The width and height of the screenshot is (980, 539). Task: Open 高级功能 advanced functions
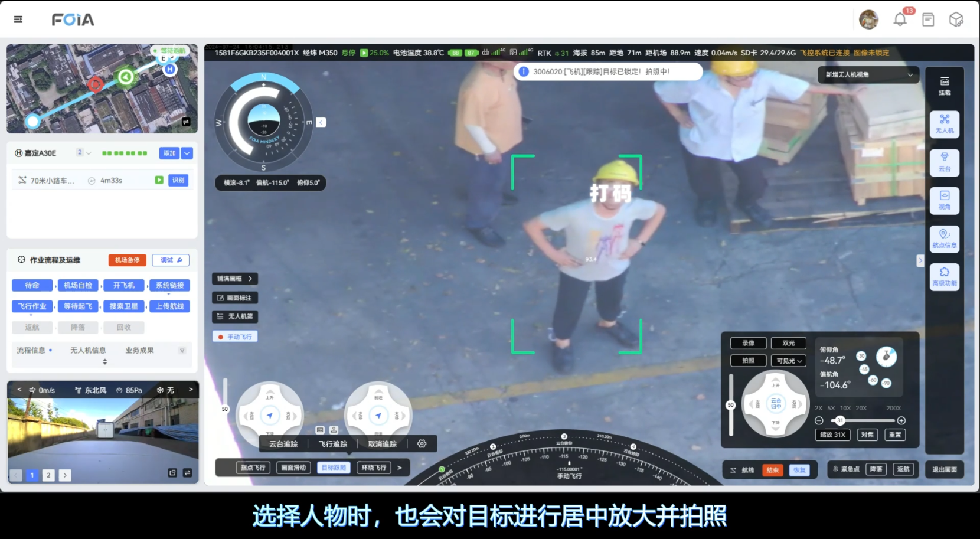944,276
